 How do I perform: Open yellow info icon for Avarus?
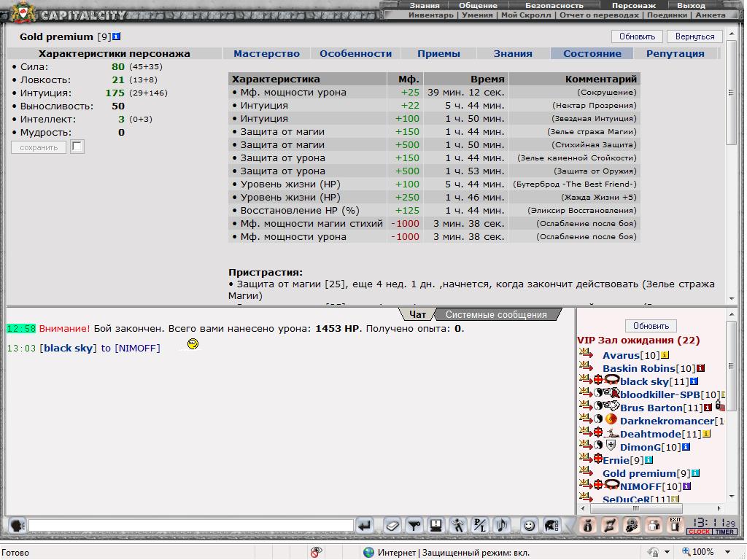coord(665,355)
